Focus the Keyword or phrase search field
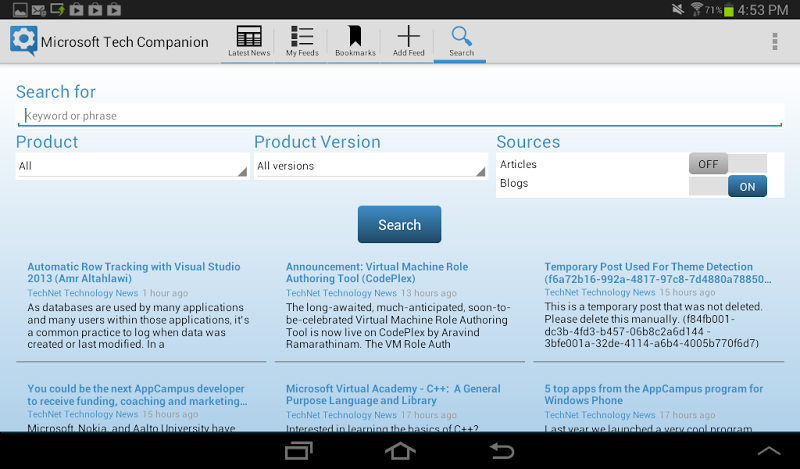The width and height of the screenshot is (800, 469). tap(400, 115)
